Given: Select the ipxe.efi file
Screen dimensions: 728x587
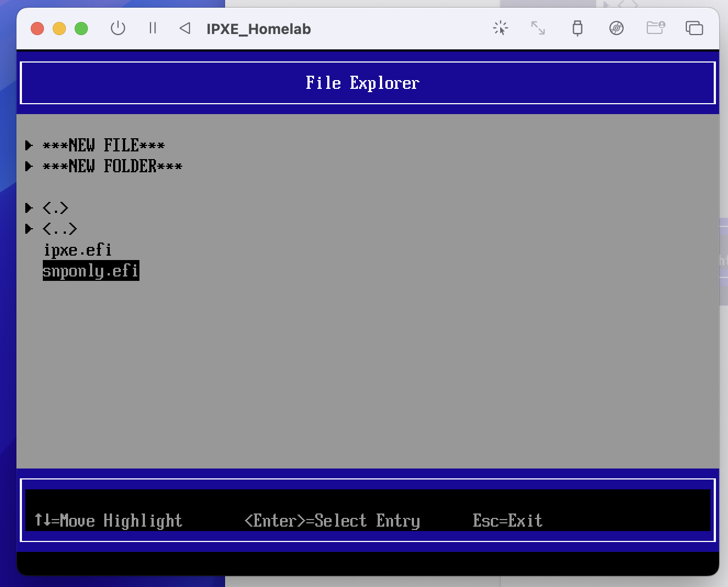Looking at the screenshot, I should (x=77, y=250).
